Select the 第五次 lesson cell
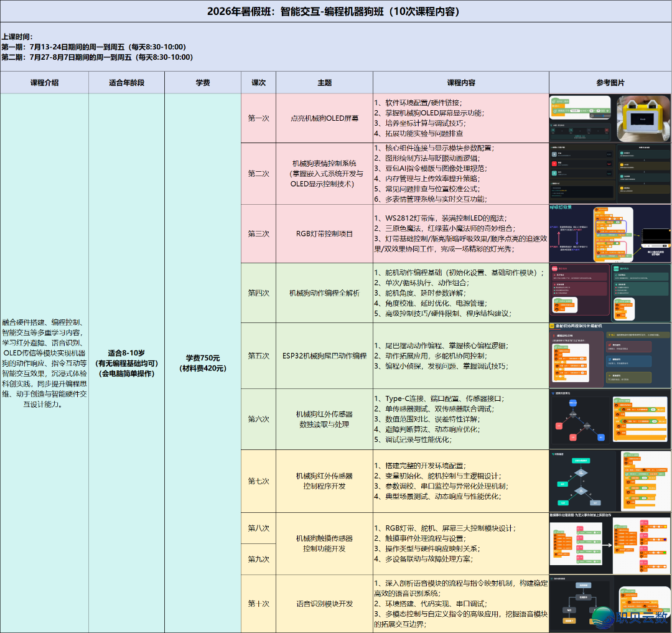This screenshot has height=633, width=672. point(258,356)
